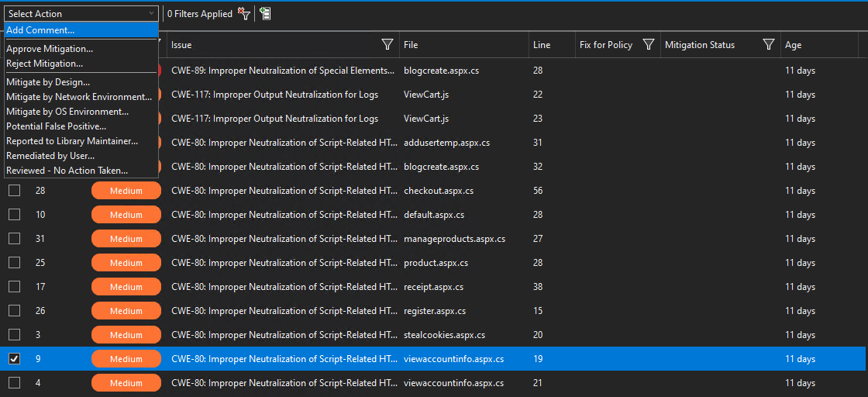Click Medium severity badge for flaw 10
868x397 pixels.
click(x=126, y=215)
